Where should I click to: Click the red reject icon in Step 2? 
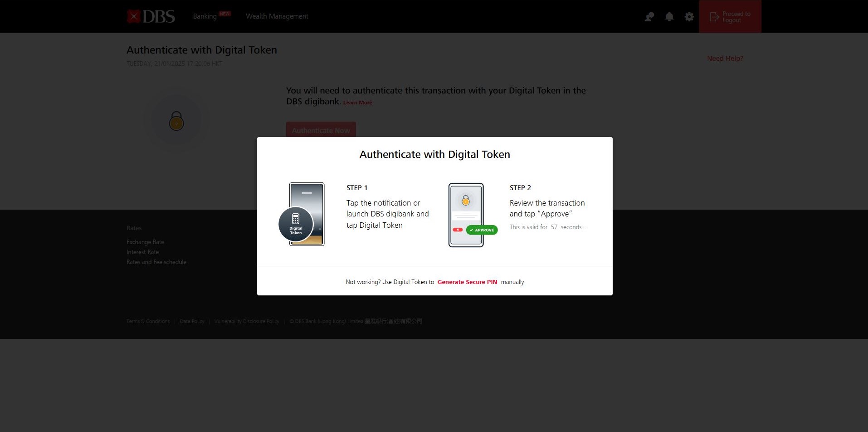coord(458,230)
